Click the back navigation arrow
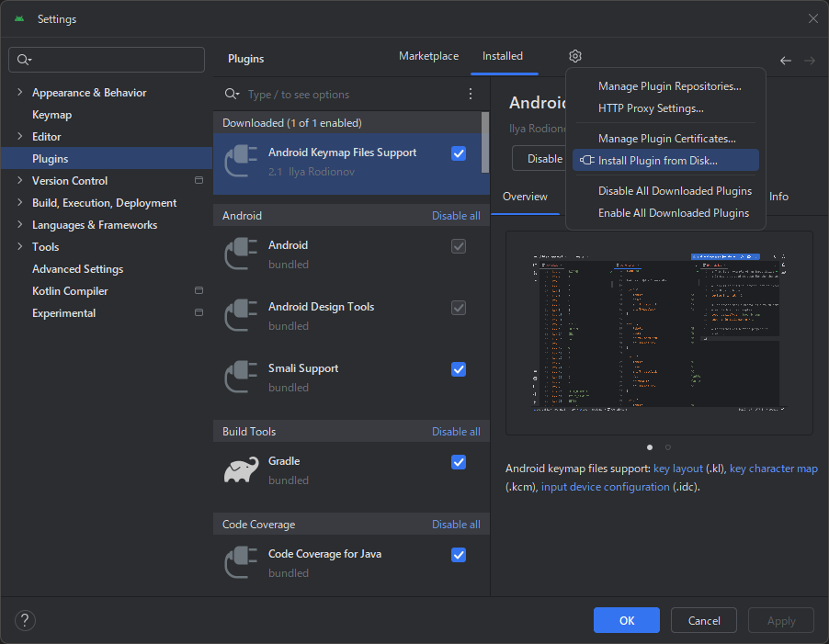Viewport: 829px width, 644px height. [786, 61]
